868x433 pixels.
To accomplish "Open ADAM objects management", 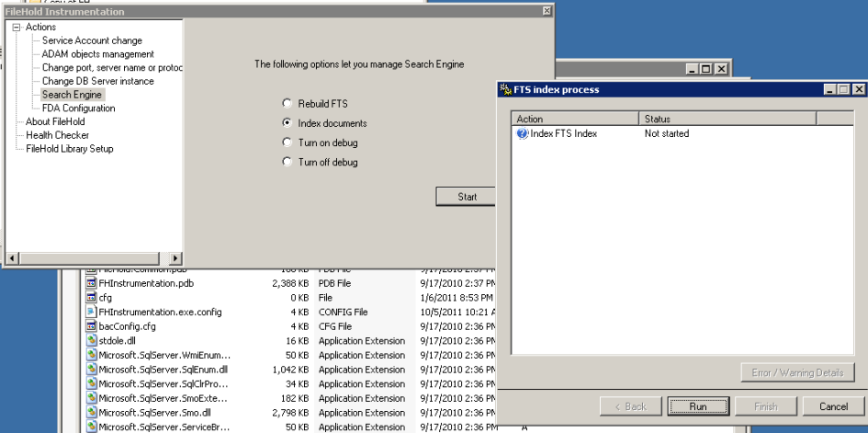I will coord(98,54).
